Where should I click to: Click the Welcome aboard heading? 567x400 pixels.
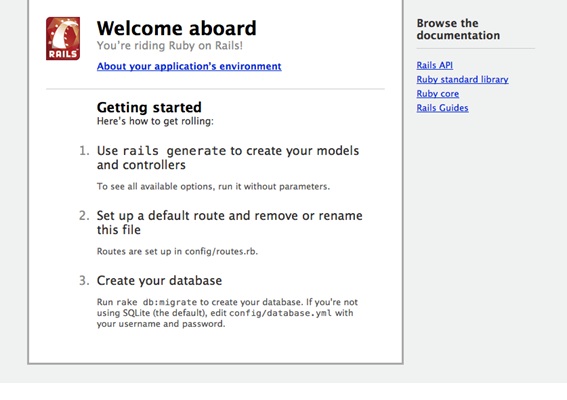[176, 28]
